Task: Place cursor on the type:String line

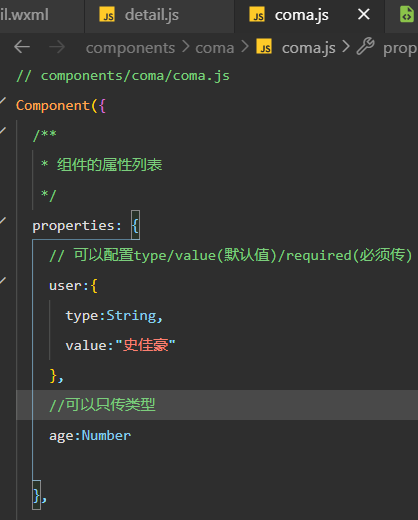Action: coord(114,316)
